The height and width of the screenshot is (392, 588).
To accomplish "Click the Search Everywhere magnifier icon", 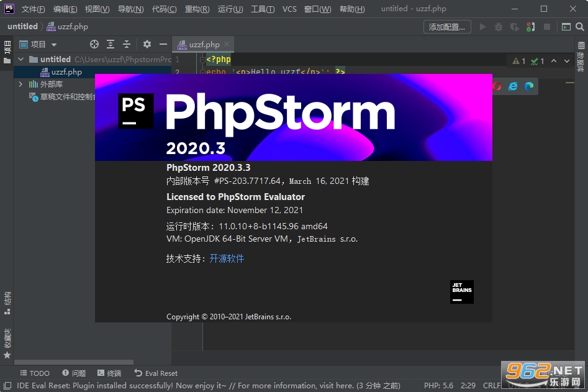I will [580, 27].
